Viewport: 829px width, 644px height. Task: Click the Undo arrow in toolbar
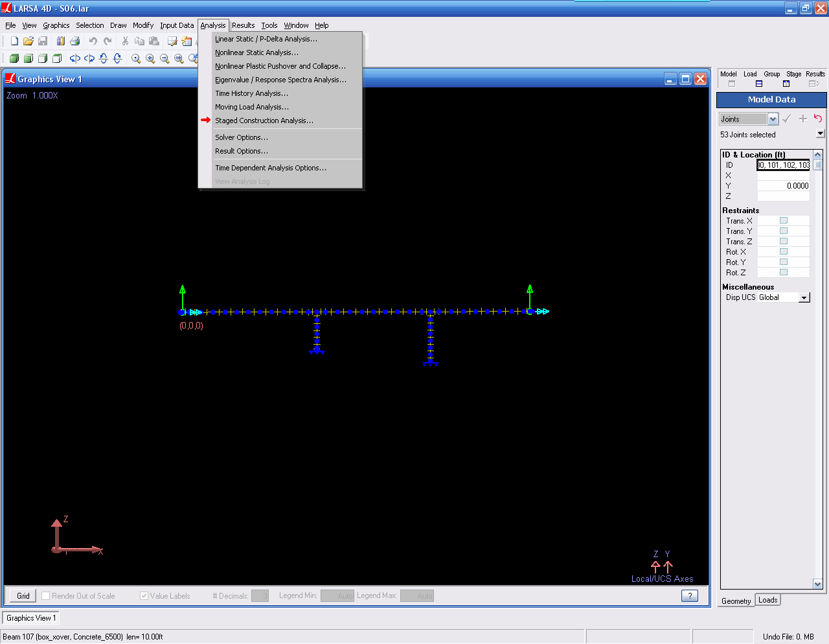[93, 41]
